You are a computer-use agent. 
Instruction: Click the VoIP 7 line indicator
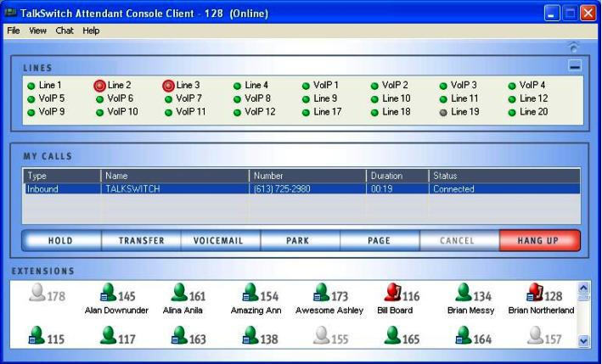click(x=168, y=99)
